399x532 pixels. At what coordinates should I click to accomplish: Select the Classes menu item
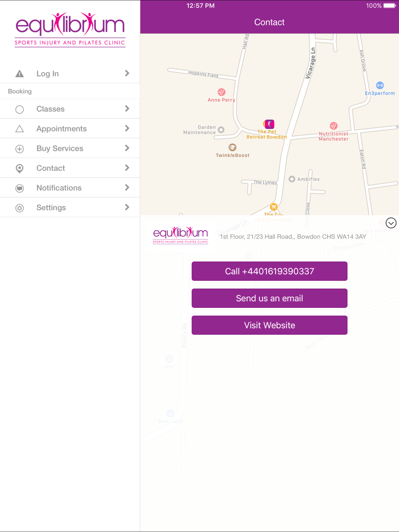click(70, 109)
